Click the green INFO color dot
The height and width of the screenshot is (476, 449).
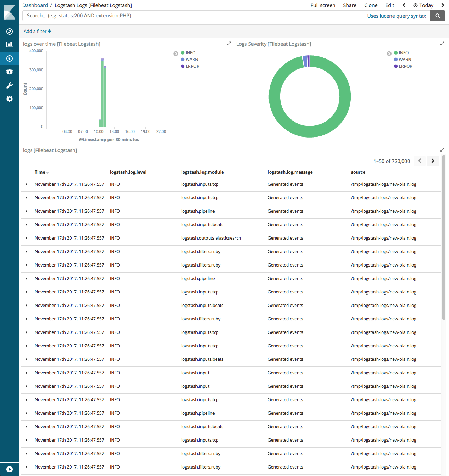[x=183, y=52]
